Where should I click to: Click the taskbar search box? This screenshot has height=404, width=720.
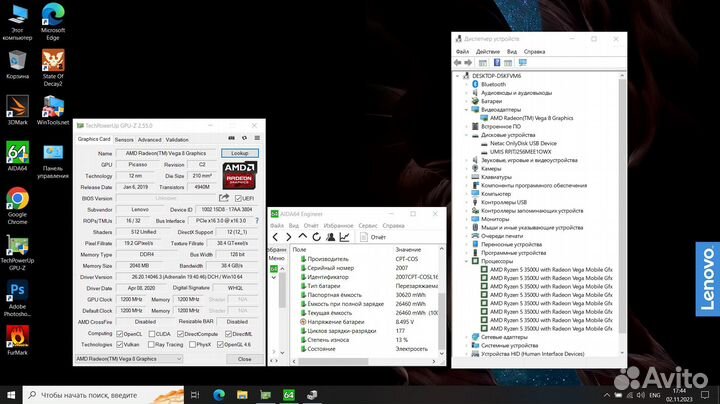[x=103, y=395]
